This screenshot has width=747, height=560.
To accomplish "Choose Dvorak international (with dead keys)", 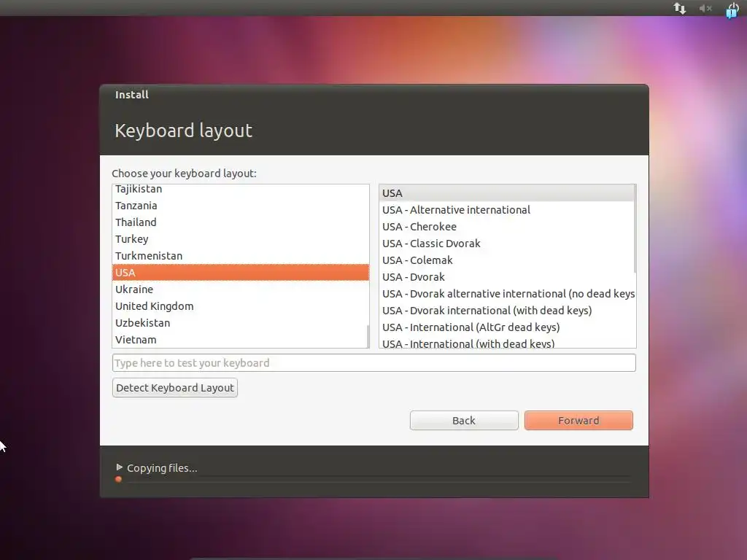I will pos(506,310).
